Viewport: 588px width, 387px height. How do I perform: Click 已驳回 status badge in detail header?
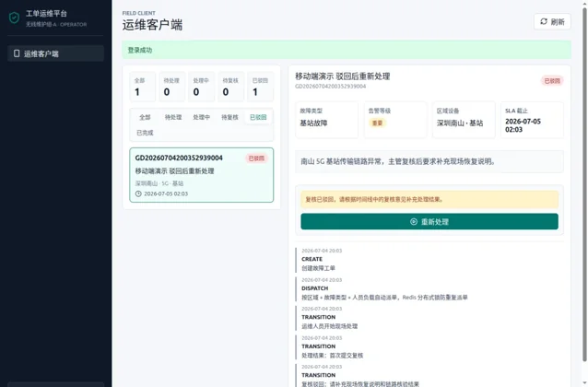pos(552,81)
